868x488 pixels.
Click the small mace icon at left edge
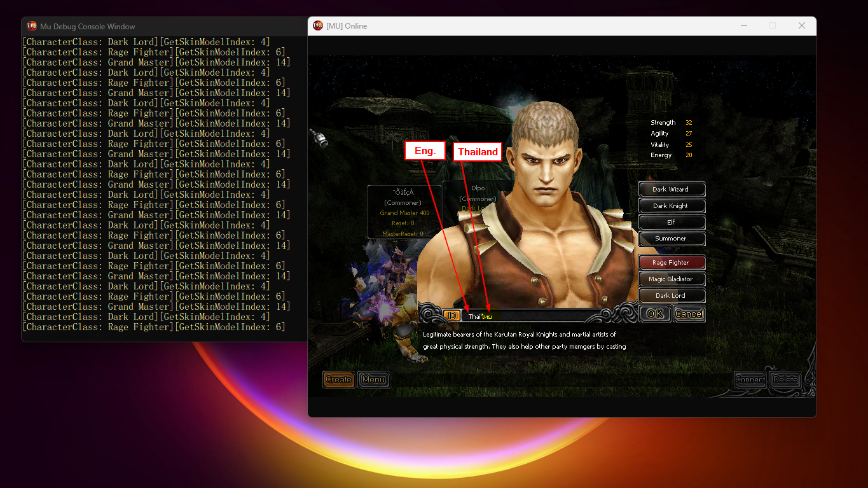pyautogui.click(x=318, y=138)
